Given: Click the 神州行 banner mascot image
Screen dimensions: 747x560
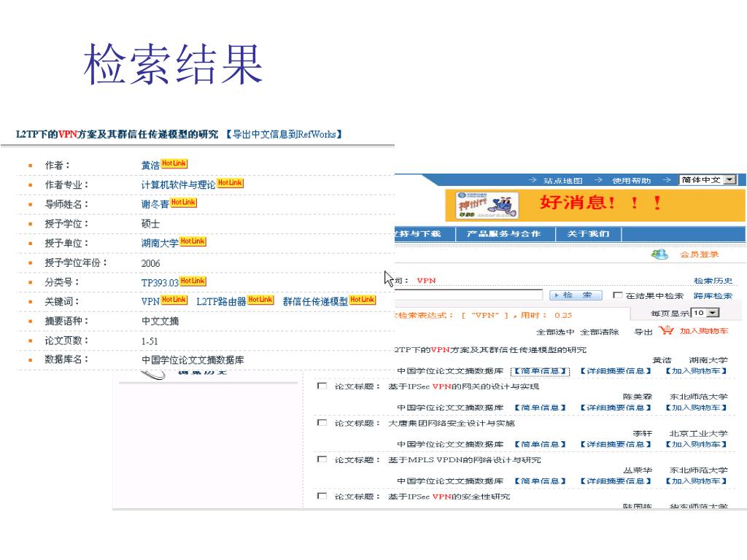Looking at the screenshot, I should (x=487, y=205).
